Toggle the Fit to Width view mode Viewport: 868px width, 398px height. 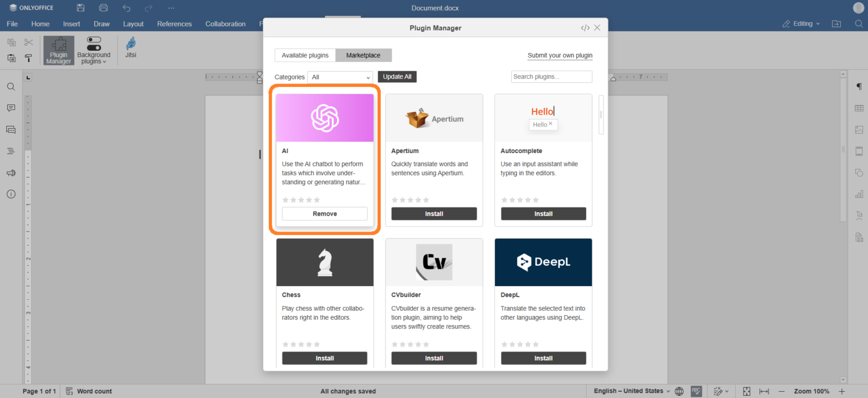(x=764, y=391)
